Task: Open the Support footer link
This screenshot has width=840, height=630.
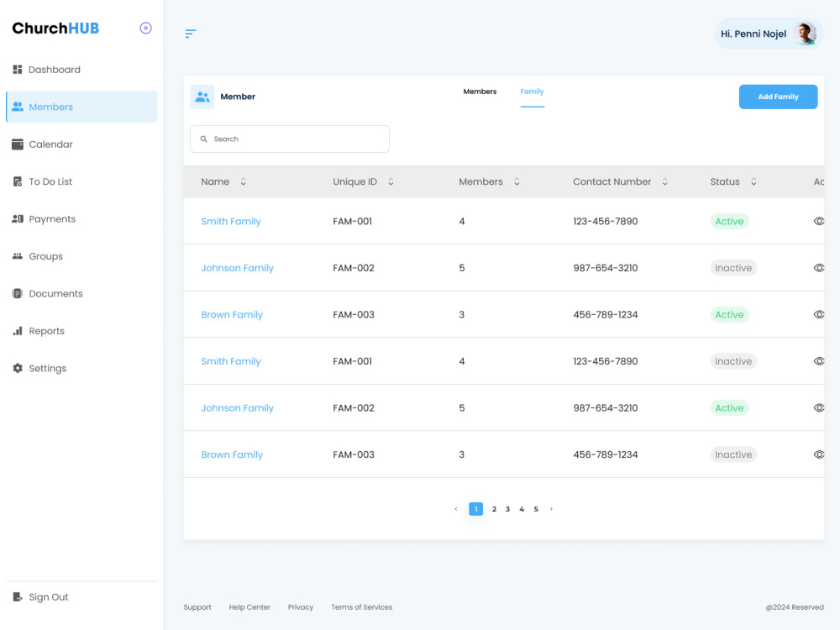Action: click(197, 607)
